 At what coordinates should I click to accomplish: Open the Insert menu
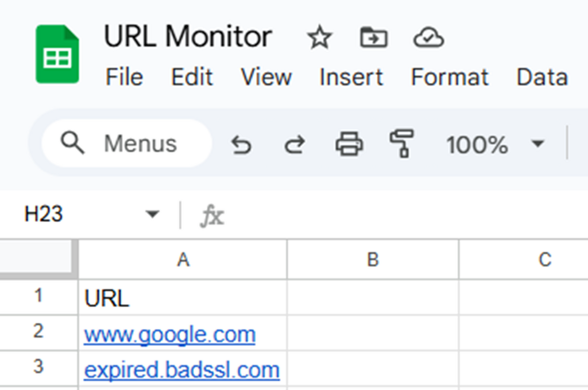[350, 77]
